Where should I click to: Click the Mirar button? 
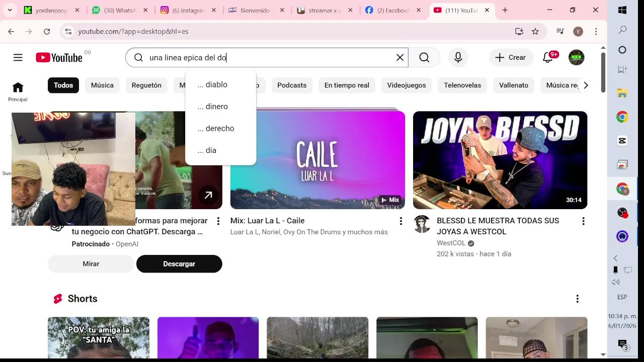91,264
